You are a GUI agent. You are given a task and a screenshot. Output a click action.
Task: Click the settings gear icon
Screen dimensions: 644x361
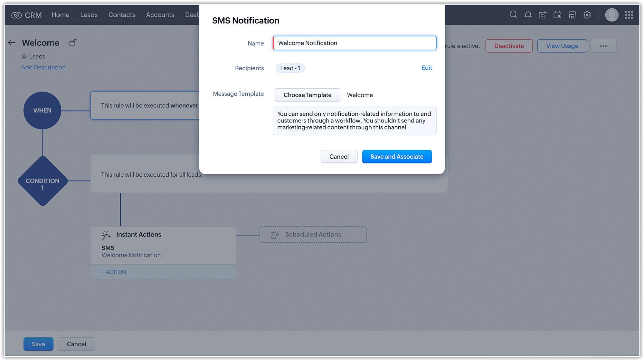pyautogui.click(x=587, y=15)
